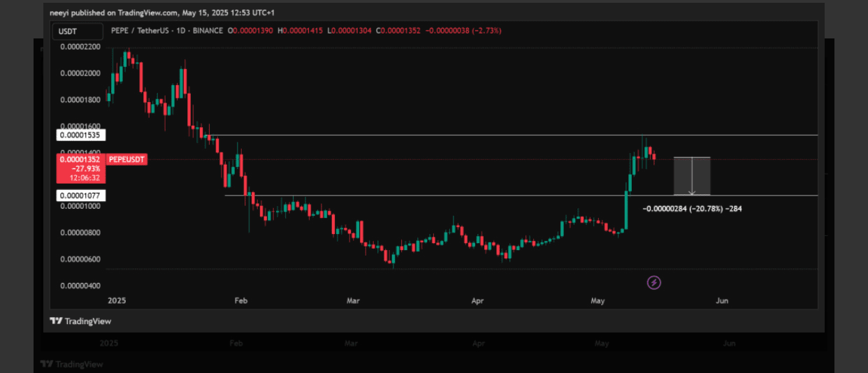Click the 0.00002200 price scale label
Viewport: 868px width, 373px height.
[x=80, y=47]
